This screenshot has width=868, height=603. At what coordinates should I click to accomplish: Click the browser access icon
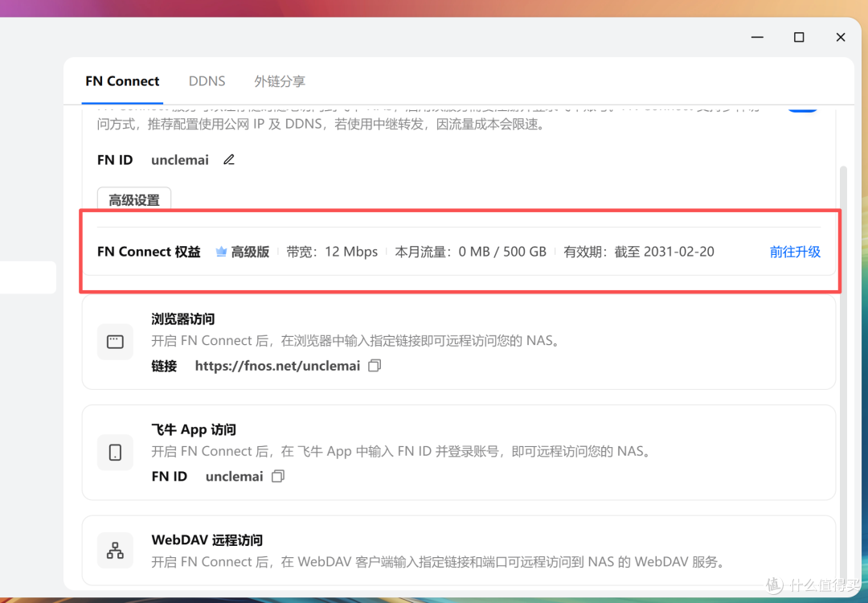[x=115, y=342]
